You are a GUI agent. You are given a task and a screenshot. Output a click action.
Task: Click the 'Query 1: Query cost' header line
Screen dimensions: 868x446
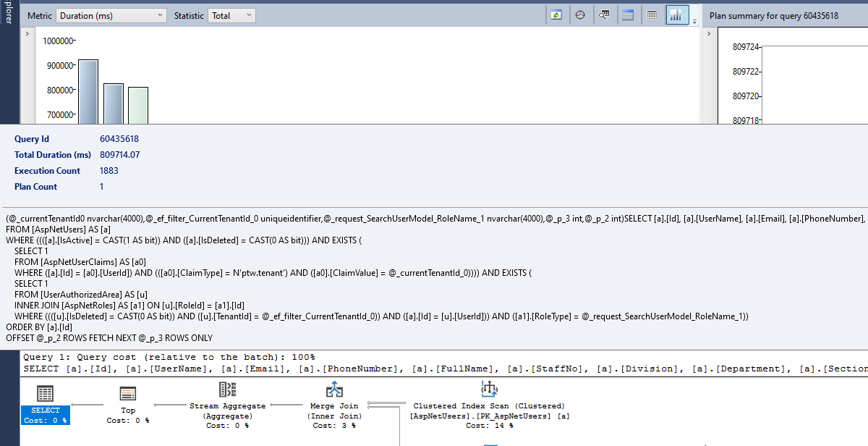click(169, 357)
